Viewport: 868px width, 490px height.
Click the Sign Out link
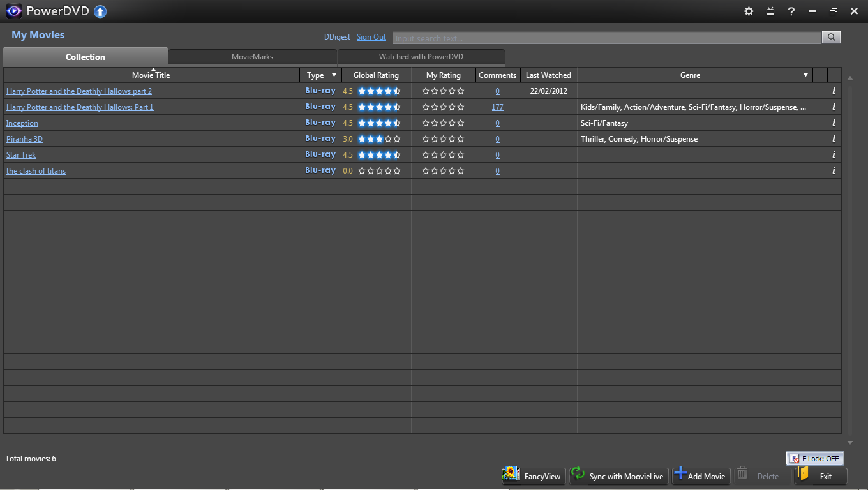point(371,38)
